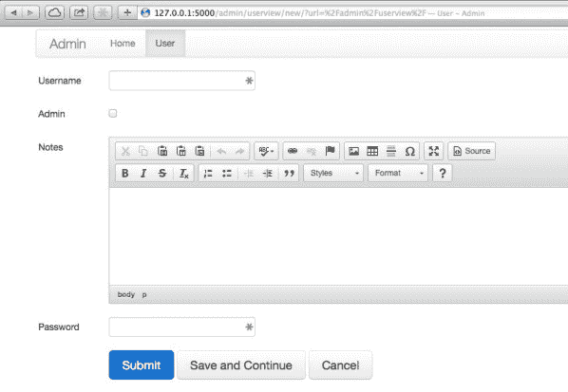Toggle bold formatting

tap(125, 173)
